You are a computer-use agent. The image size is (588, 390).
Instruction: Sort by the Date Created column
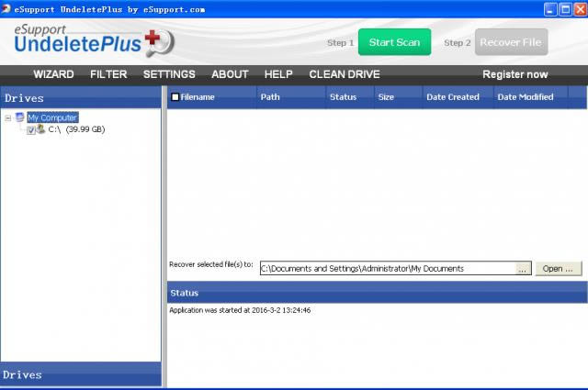click(458, 97)
